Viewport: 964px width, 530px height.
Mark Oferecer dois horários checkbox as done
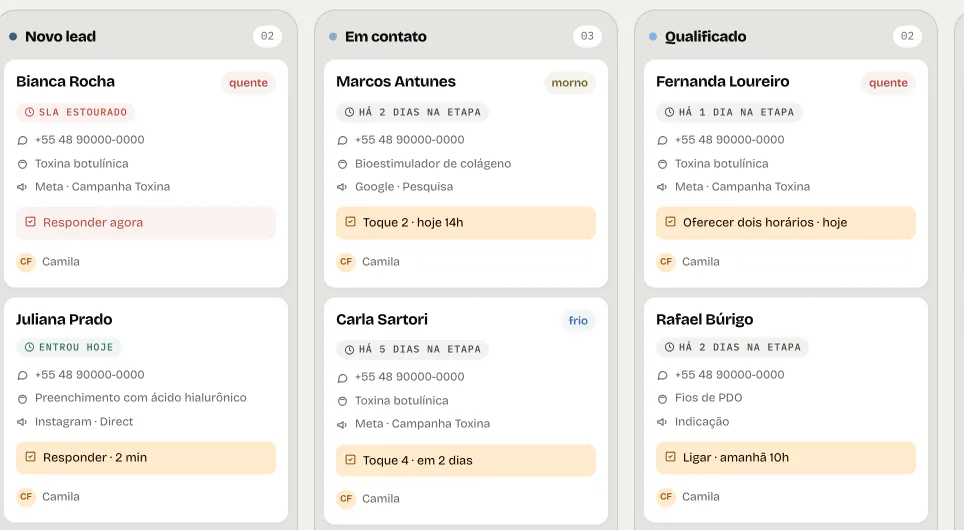(x=670, y=222)
